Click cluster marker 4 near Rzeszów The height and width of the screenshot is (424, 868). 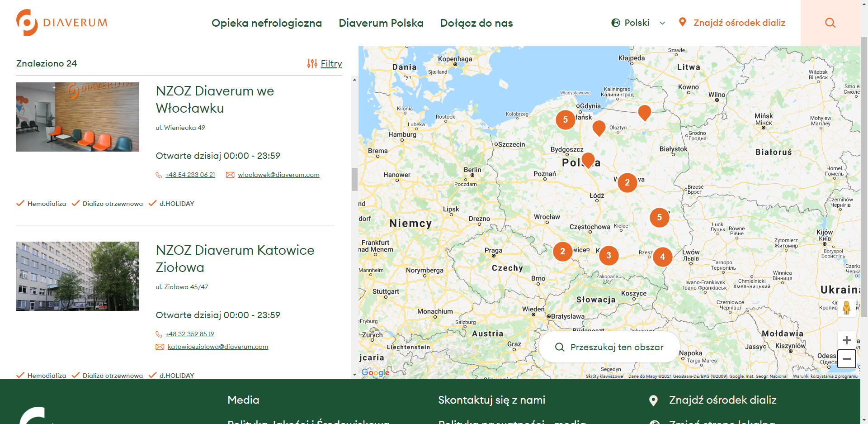(662, 257)
